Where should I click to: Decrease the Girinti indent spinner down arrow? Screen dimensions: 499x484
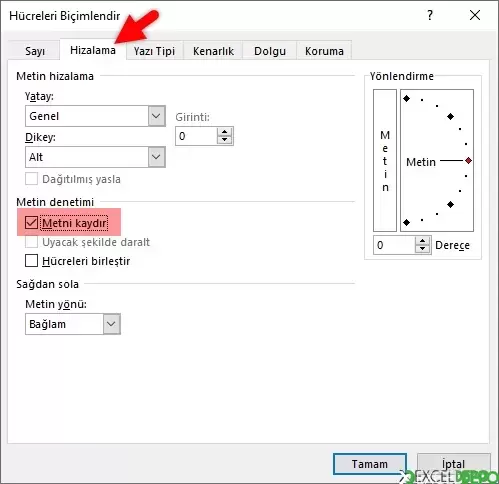(224, 140)
